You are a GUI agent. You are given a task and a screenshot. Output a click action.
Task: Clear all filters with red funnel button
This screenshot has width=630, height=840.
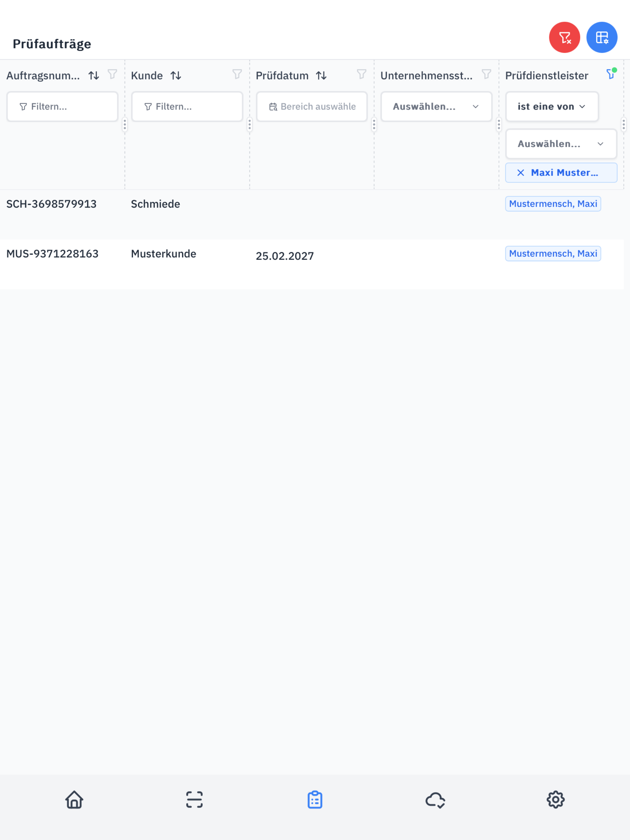click(564, 37)
